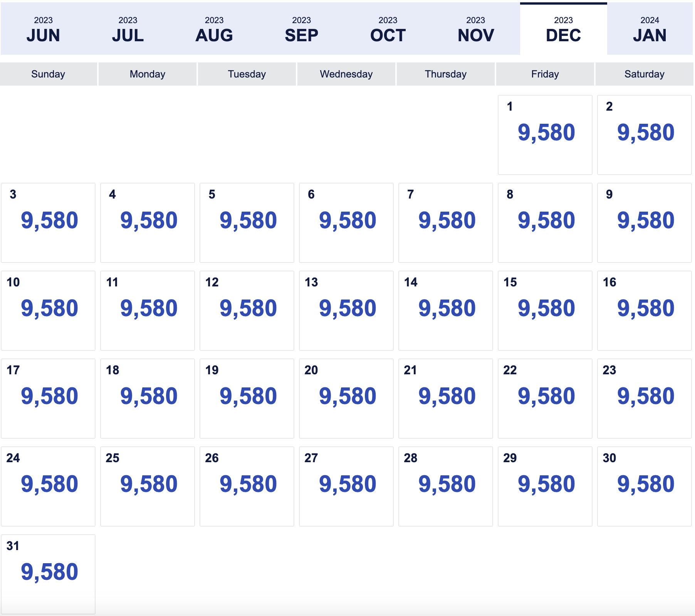Choose December 31 date cell
695x616 pixels.
click(x=48, y=574)
